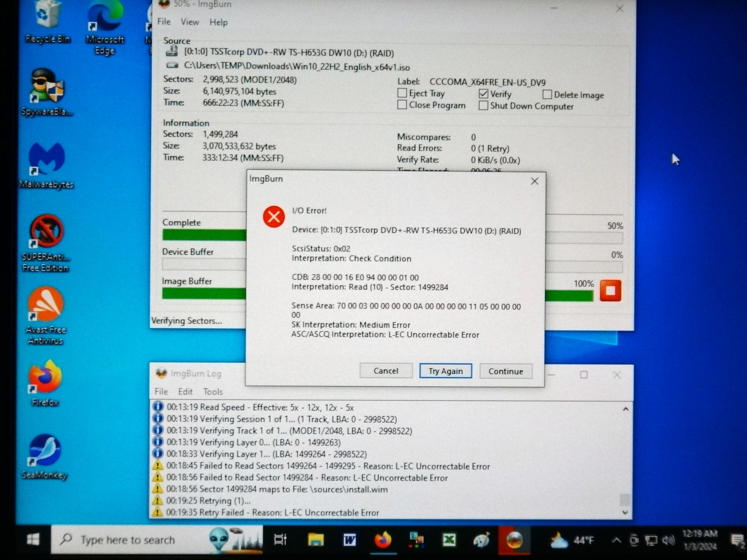This screenshot has height=560, width=747.
Task: Enable the Close Program checkbox
Action: tap(402, 105)
